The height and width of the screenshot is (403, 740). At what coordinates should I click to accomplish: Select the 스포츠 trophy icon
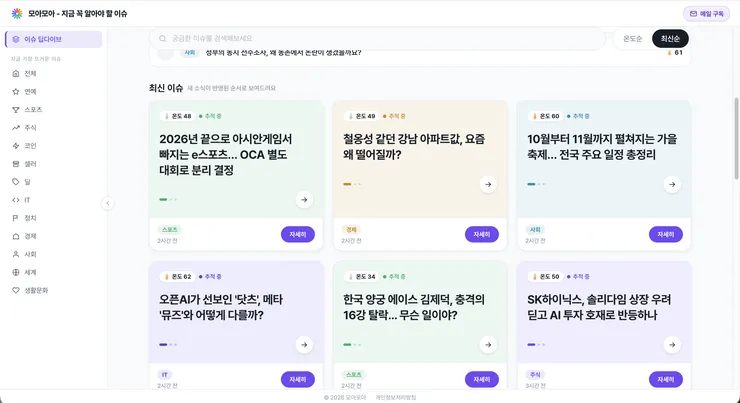pyautogui.click(x=16, y=109)
